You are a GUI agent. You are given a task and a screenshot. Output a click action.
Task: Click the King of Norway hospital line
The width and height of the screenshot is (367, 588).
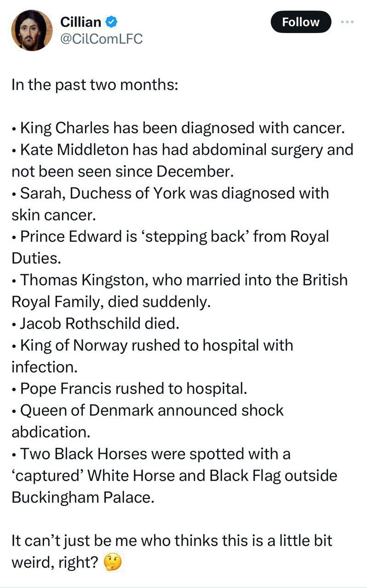(x=152, y=356)
